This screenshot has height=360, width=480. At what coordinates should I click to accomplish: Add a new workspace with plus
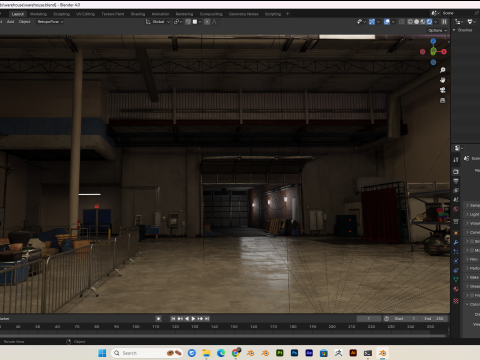coord(288,14)
